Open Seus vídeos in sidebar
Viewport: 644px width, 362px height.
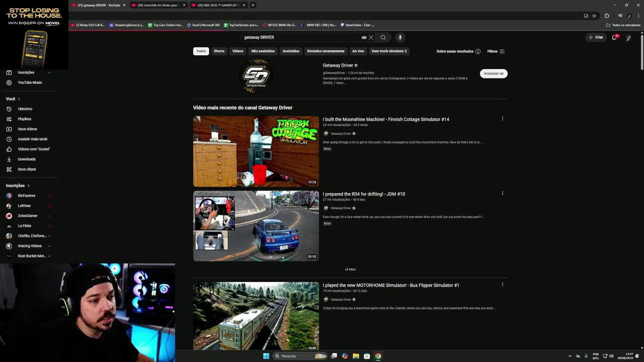tap(27, 129)
